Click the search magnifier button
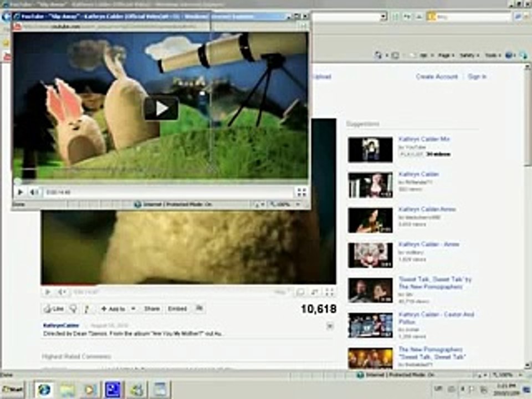532x399 pixels. tap(518, 16)
